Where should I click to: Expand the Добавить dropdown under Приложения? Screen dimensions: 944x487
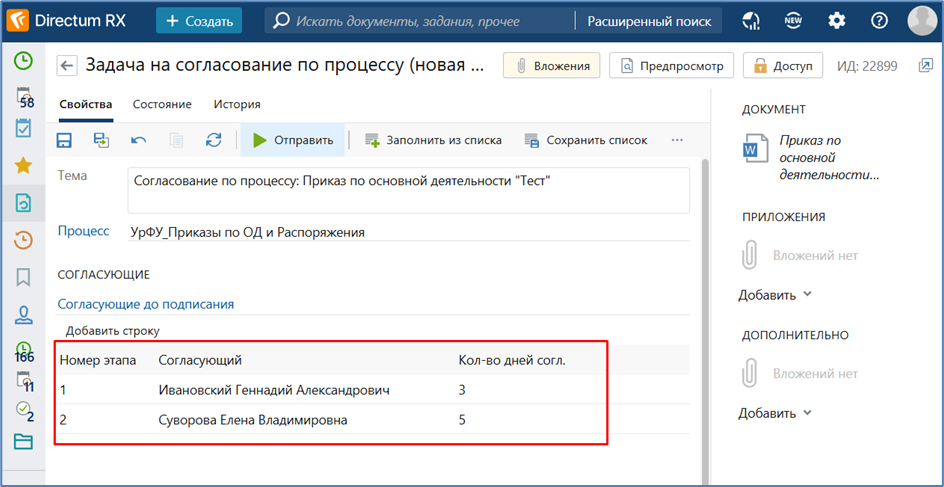pyautogui.click(x=776, y=295)
